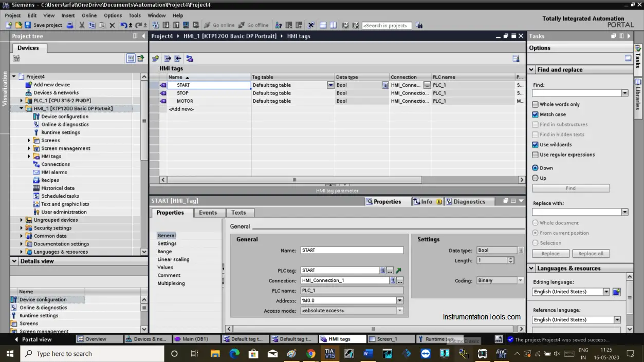Click the Undo arrow icon
Image resolution: width=644 pixels, height=362 pixels.
(123, 25)
